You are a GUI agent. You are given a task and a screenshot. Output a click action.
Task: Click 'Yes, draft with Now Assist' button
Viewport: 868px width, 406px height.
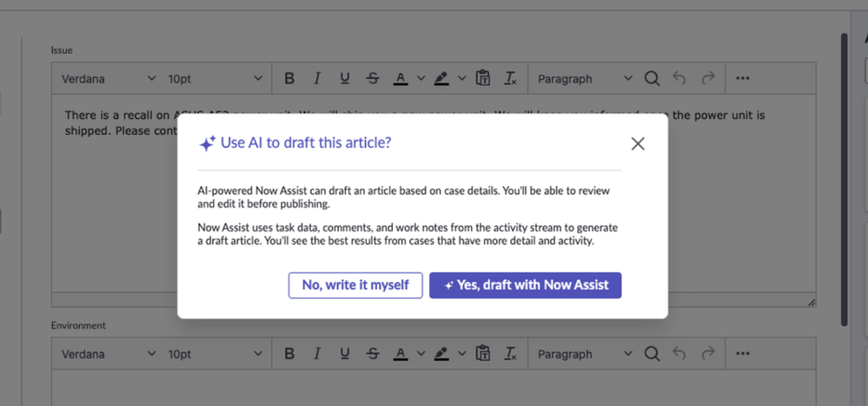(x=525, y=285)
